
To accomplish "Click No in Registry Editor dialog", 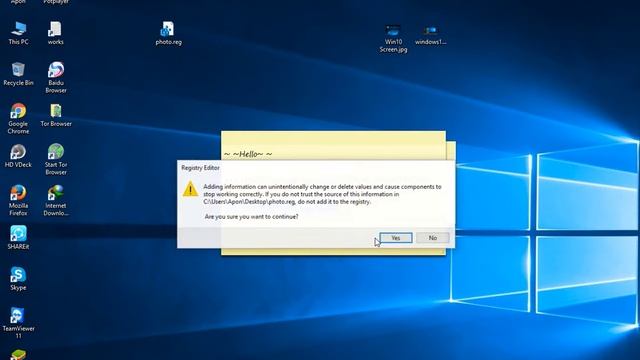I will tap(433, 238).
